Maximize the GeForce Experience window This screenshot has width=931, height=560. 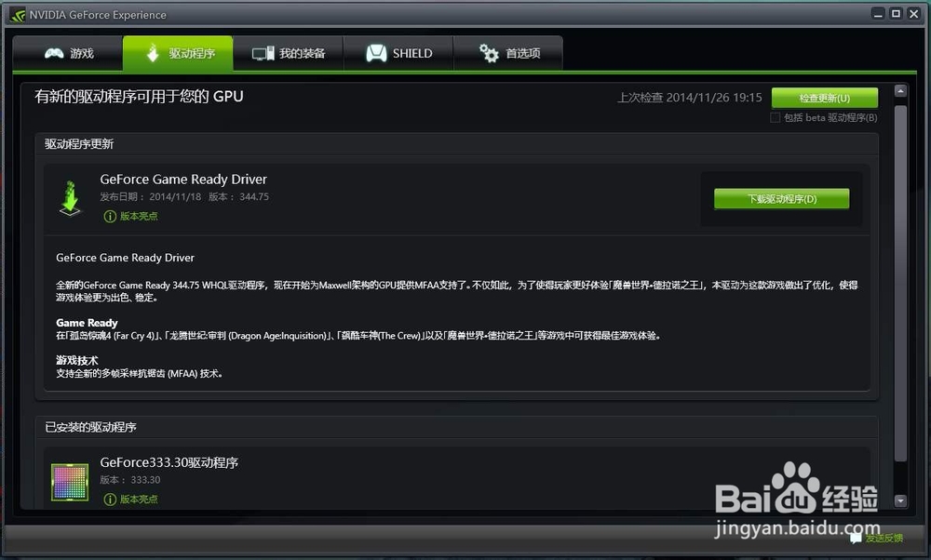click(896, 14)
